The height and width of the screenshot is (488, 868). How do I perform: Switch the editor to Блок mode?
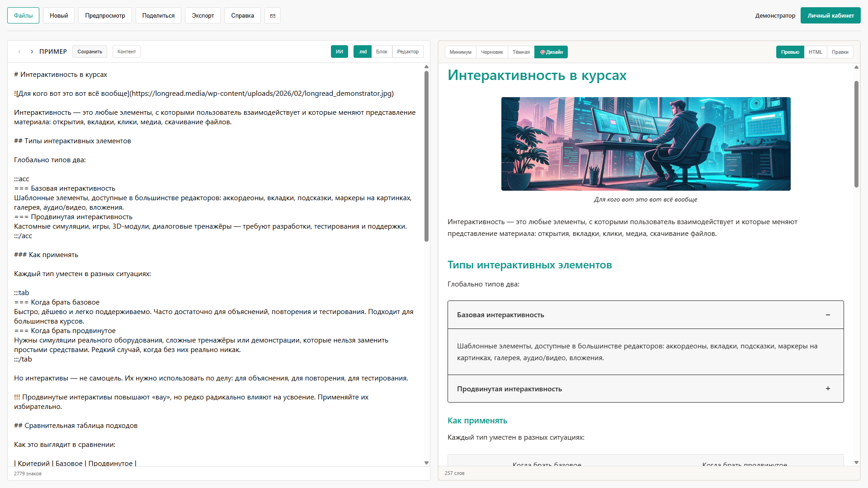click(382, 52)
